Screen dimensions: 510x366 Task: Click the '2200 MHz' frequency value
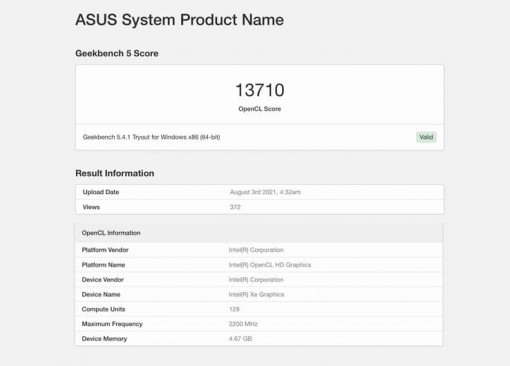point(243,324)
